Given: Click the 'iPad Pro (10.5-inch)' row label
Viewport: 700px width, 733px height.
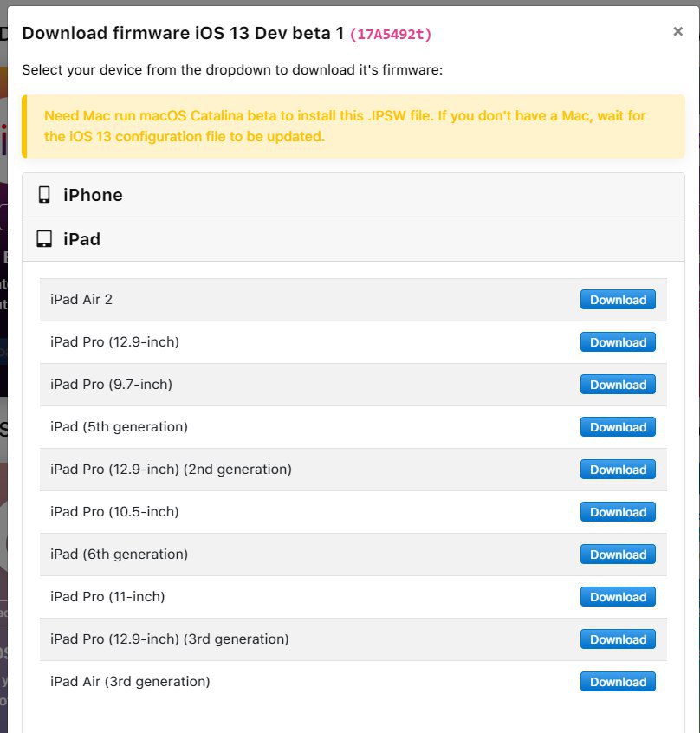Looking at the screenshot, I should click(114, 511).
